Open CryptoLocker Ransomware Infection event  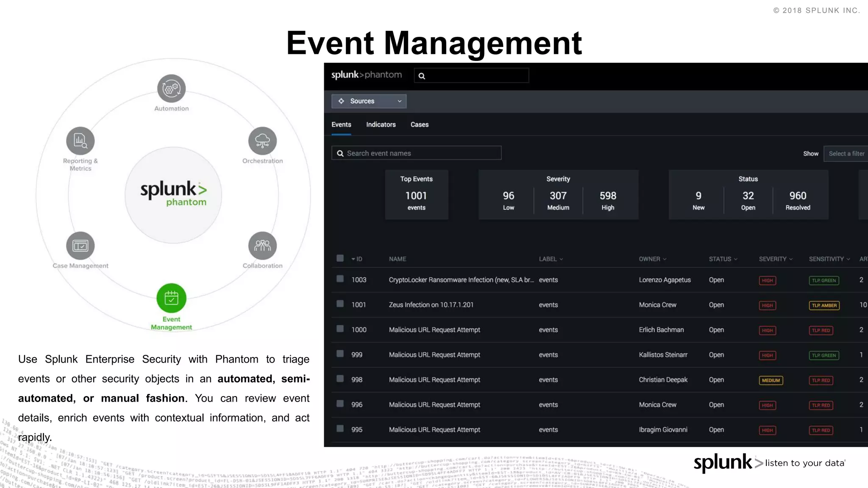click(x=461, y=280)
